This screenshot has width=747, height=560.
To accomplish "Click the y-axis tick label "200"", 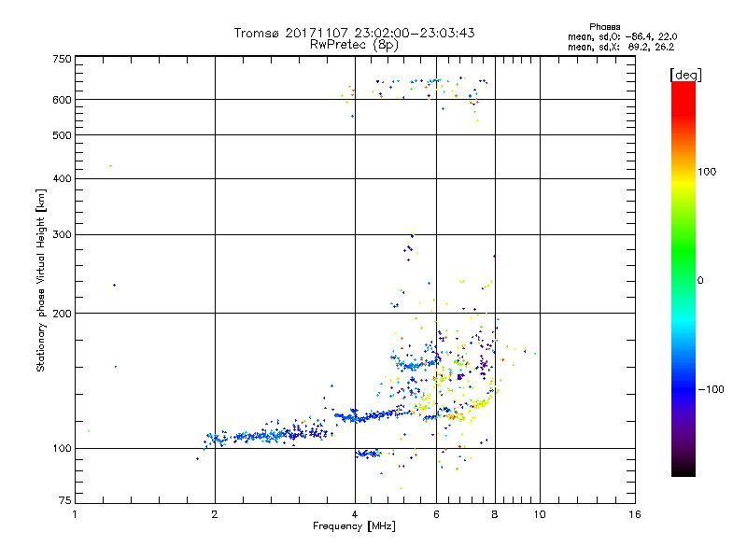I will click(62, 314).
